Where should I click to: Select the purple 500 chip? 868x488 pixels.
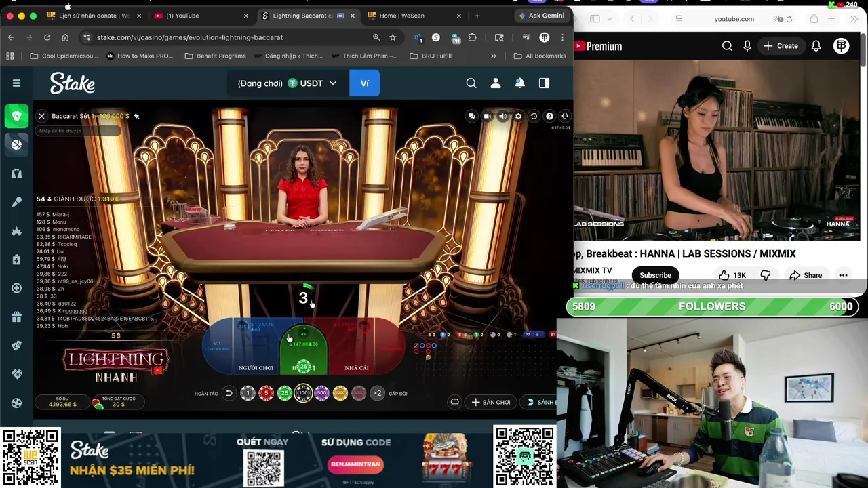321,393
